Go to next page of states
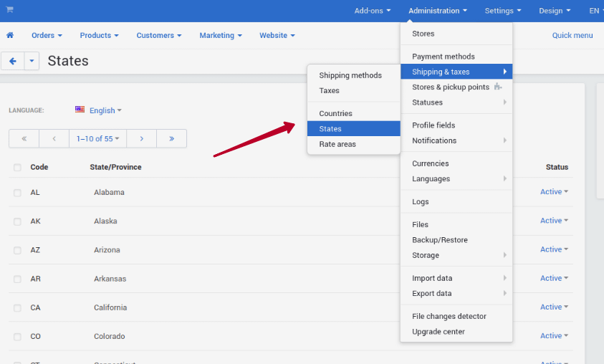Screen dimensions: 604x364 [142, 138]
